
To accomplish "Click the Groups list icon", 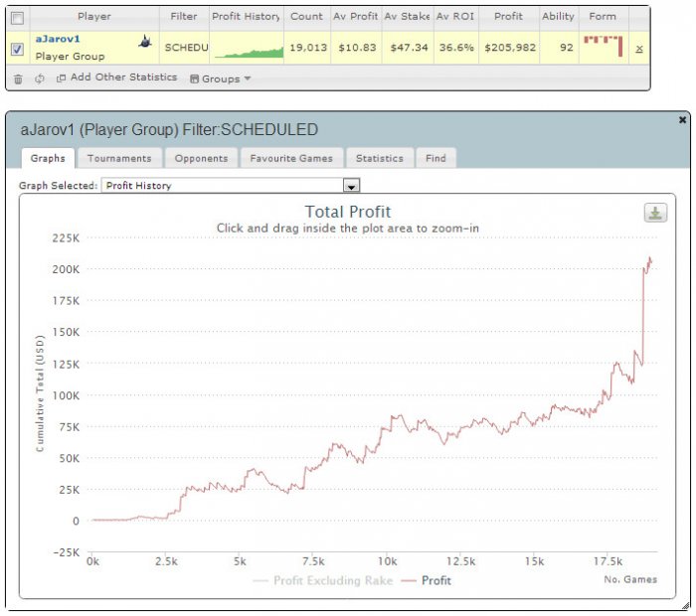I will coord(194,78).
